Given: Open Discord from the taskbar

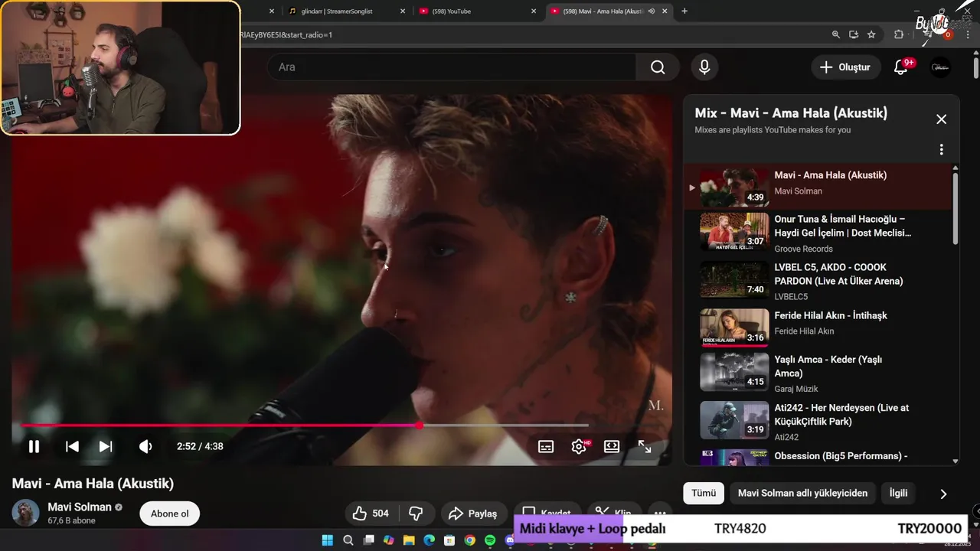Looking at the screenshot, I should pos(510,540).
